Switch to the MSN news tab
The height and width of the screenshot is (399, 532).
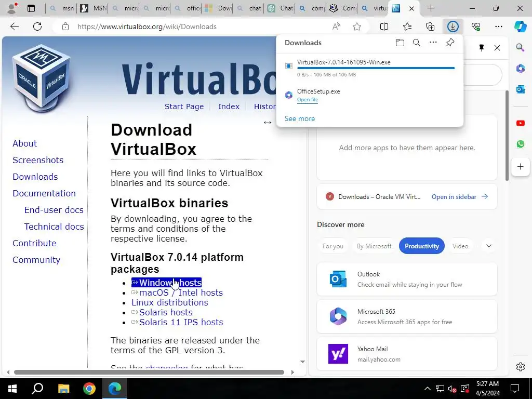point(94,8)
